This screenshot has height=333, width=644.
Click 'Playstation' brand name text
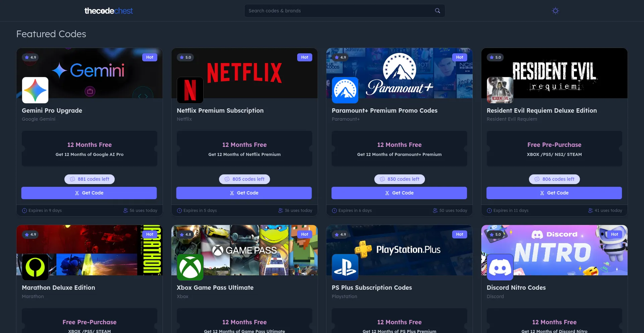pyautogui.click(x=344, y=296)
